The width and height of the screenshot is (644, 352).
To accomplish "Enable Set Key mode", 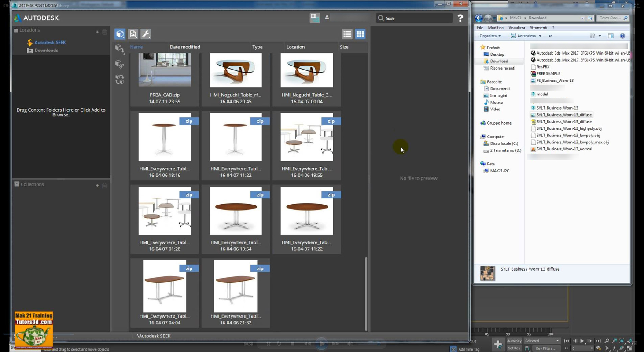I will (514, 348).
